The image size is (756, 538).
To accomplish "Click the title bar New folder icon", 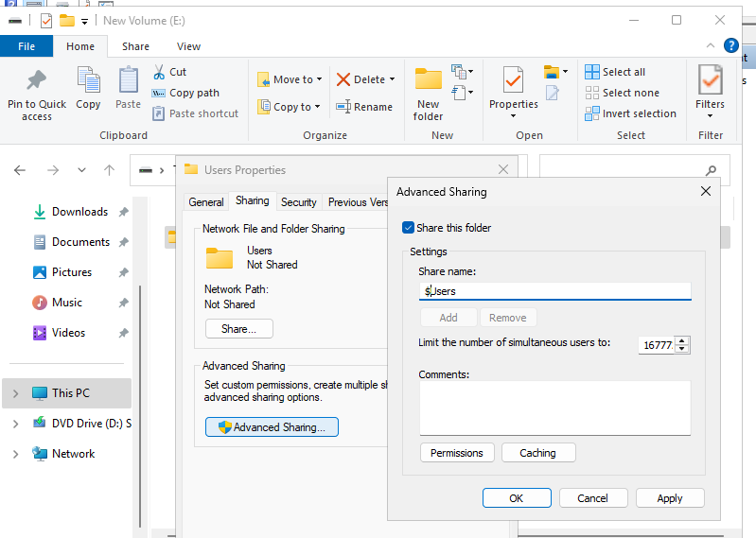I will click(x=67, y=21).
